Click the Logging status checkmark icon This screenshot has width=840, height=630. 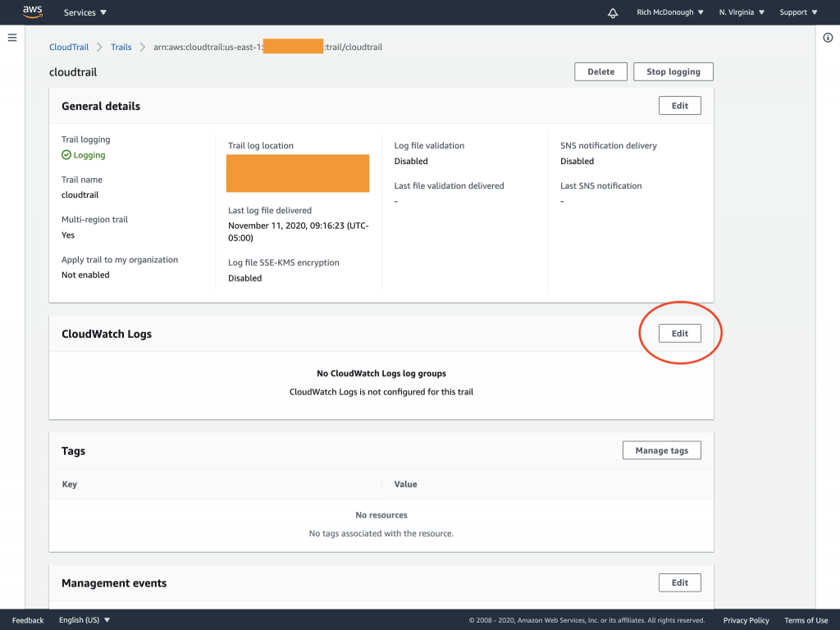66,155
